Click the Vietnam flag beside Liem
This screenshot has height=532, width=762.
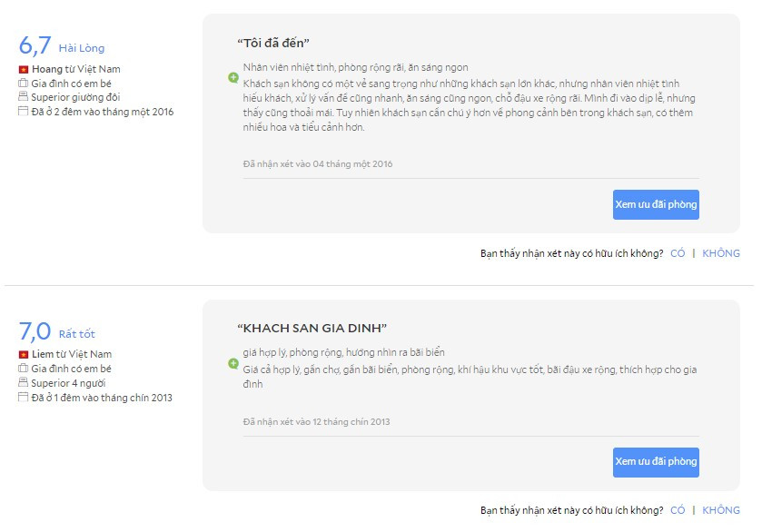coord(24,354)
